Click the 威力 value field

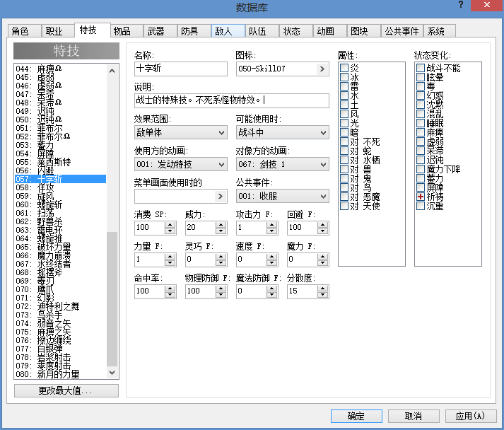pos(200,228)
